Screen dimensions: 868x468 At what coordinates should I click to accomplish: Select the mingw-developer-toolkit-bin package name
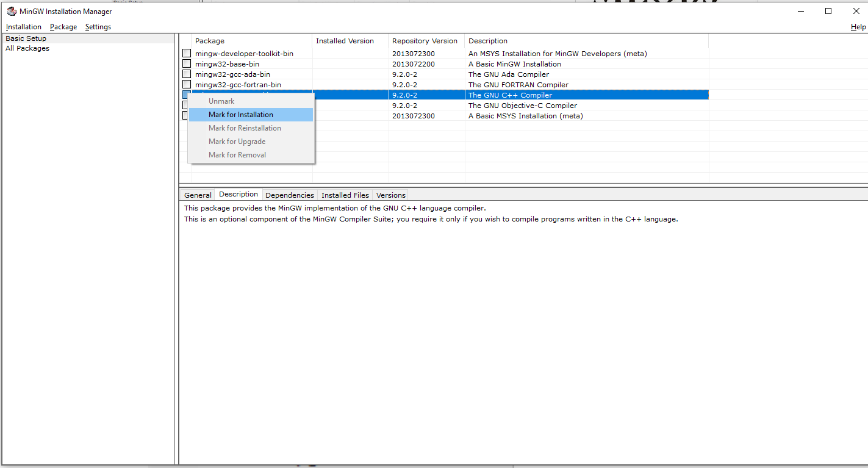coord(244,54)
